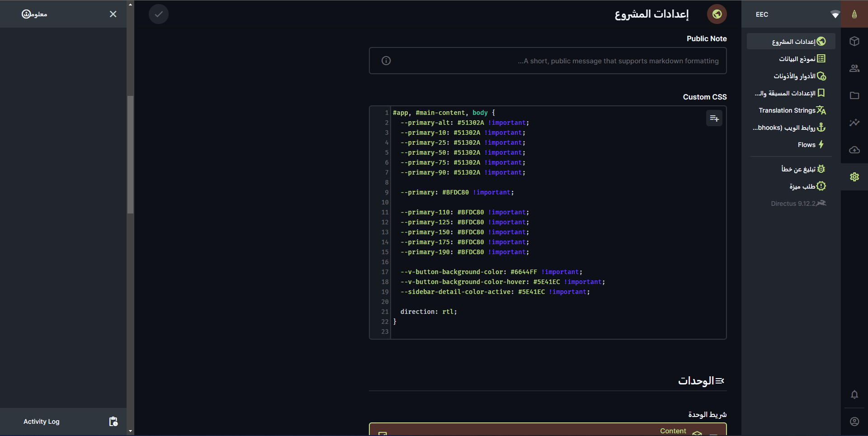This screenshot has width=868, height=436.
Task: Click the info icon in Public Note field
Action: 386,61
